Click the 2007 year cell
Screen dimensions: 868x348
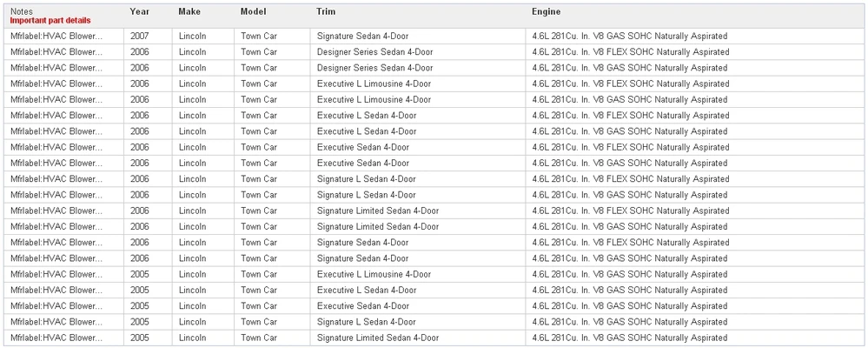[x=140, y=36]
